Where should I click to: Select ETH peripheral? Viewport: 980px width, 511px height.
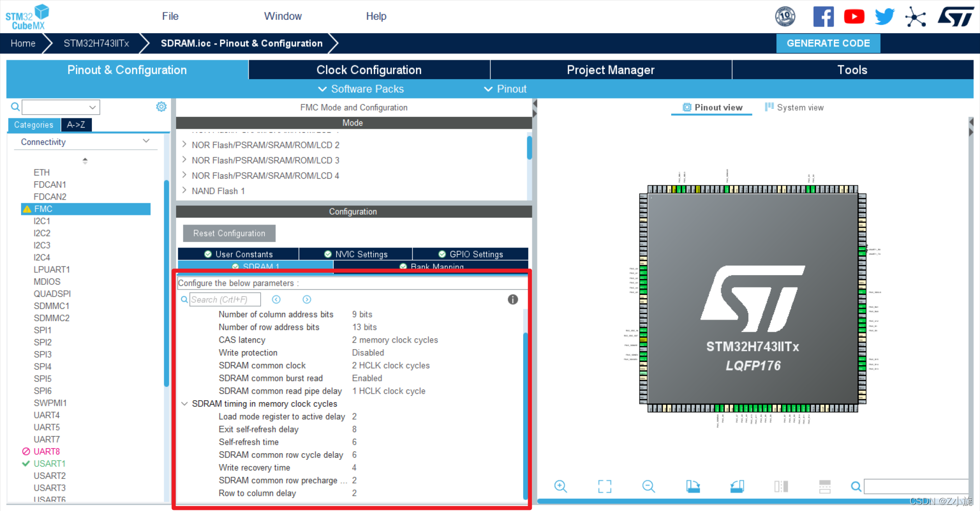pyautogui.click(x=42, y=173)
